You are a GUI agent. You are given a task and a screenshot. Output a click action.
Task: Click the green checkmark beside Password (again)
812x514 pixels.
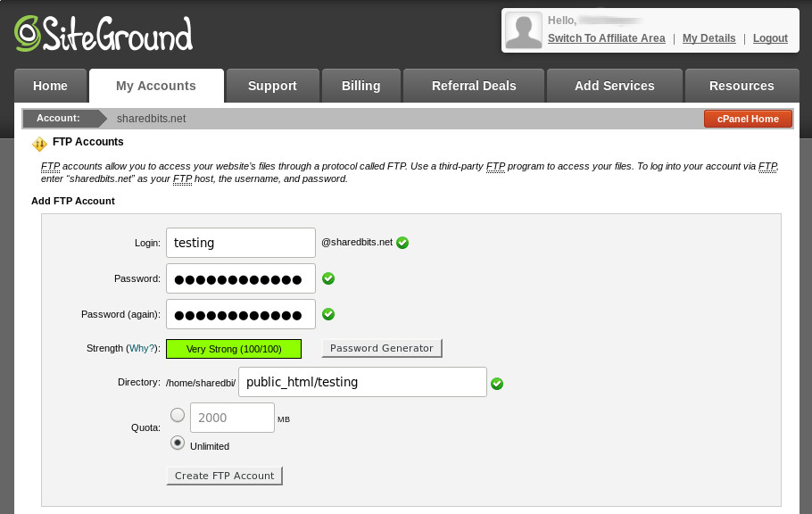pyautogui.click(x=328, y=314)
